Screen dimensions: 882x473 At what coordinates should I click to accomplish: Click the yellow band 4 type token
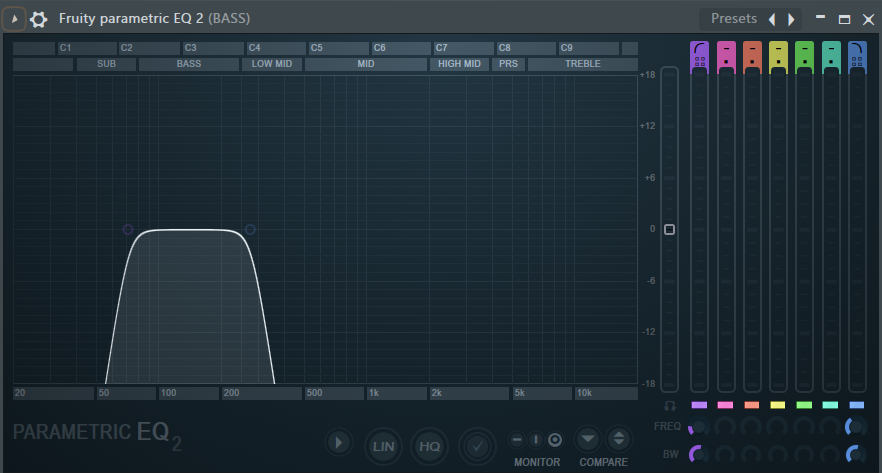(778, 56)
